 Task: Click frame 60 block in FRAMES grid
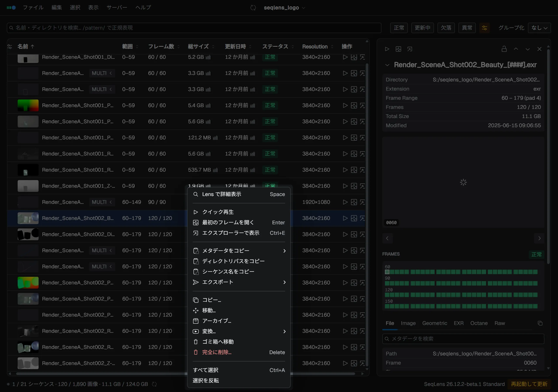pyautogui.click(x=387, y=272)
